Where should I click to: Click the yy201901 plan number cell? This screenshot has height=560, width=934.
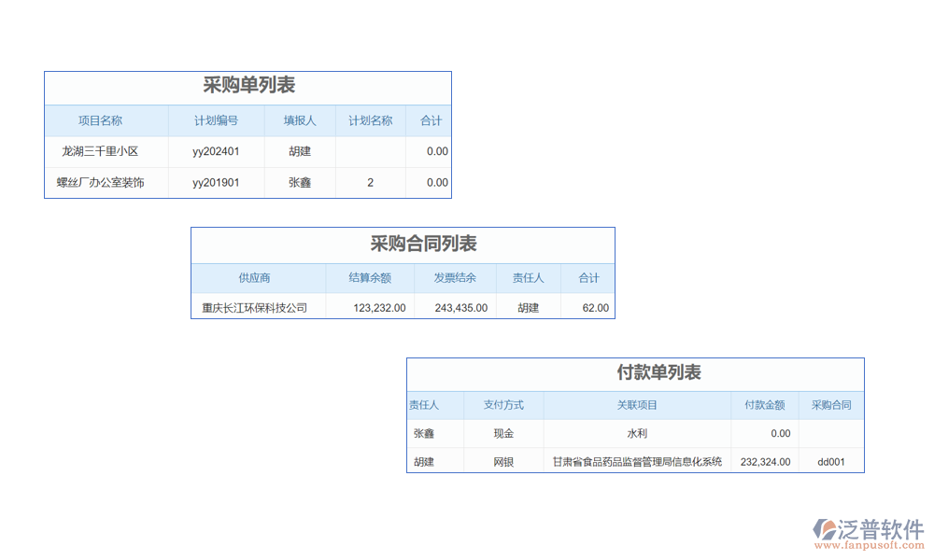[216, 183]
